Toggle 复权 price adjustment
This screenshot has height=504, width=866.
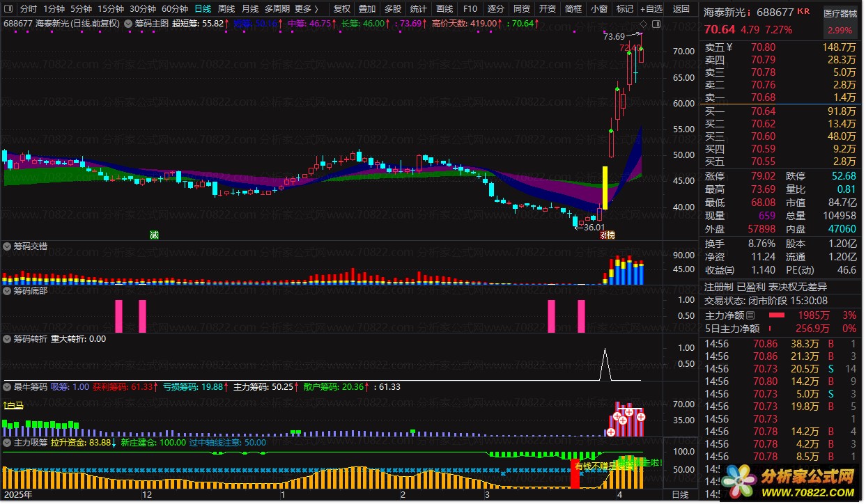(x=342, y=9)
